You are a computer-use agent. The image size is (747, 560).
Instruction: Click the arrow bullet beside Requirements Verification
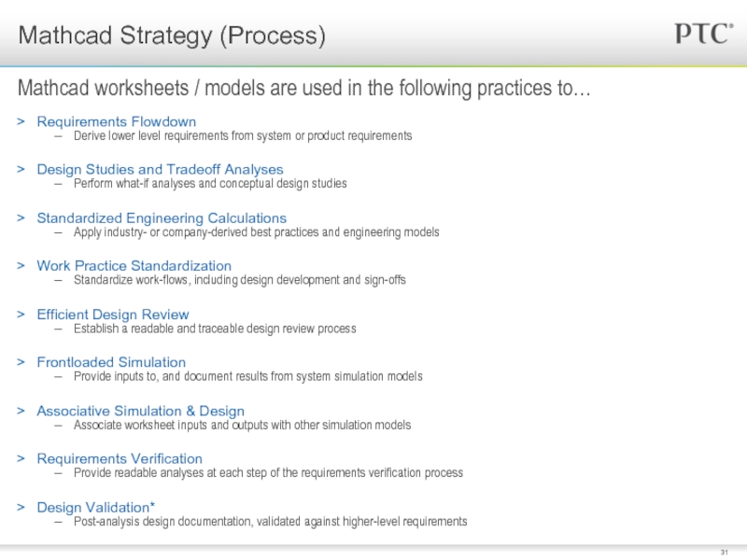click(21, 458)
